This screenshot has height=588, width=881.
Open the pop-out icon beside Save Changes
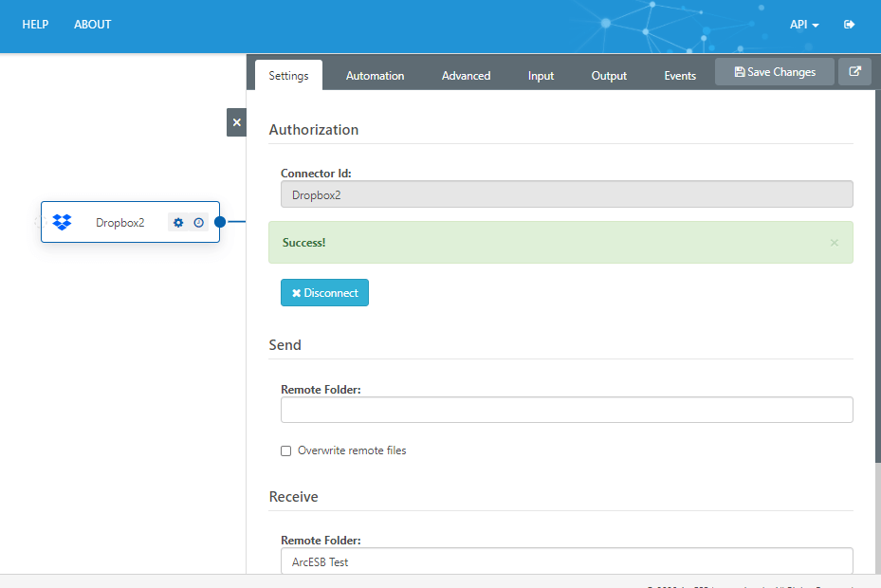854,72
